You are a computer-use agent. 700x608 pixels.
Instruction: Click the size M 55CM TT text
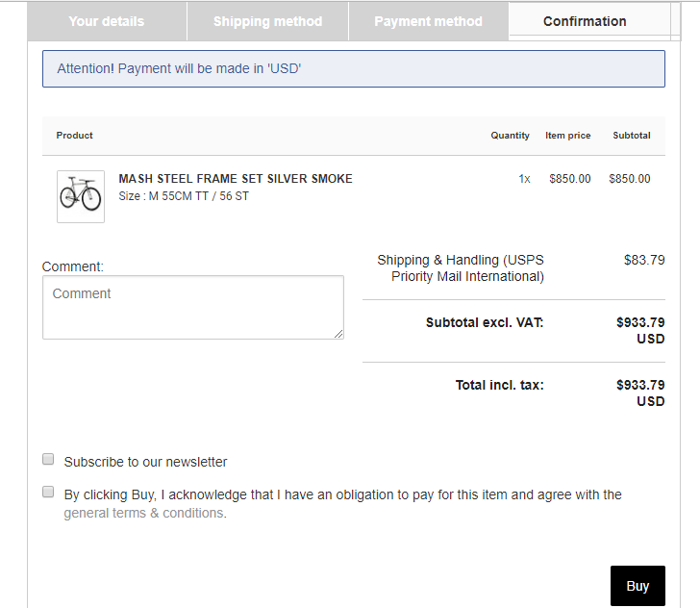tap(184, 196)
